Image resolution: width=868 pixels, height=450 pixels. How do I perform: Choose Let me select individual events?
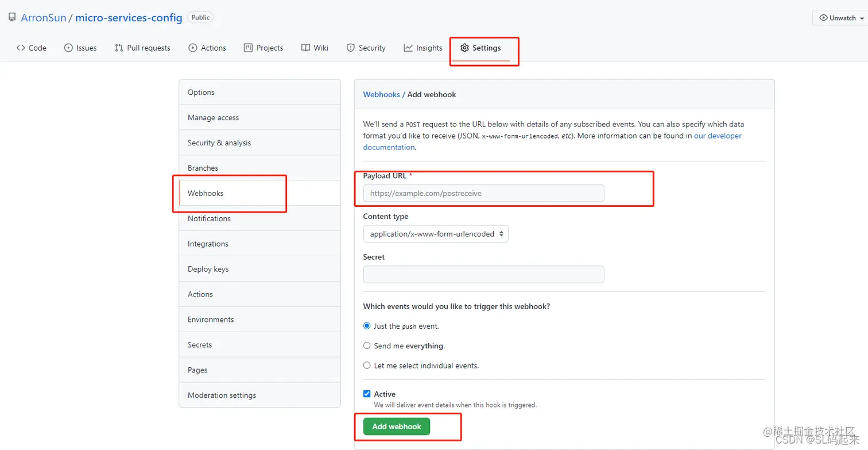tap(367, 365)
